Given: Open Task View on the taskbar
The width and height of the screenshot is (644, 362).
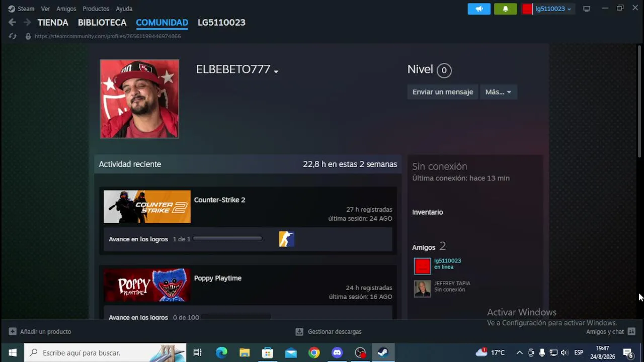Looking at the screenshot, I should [198, 352].
